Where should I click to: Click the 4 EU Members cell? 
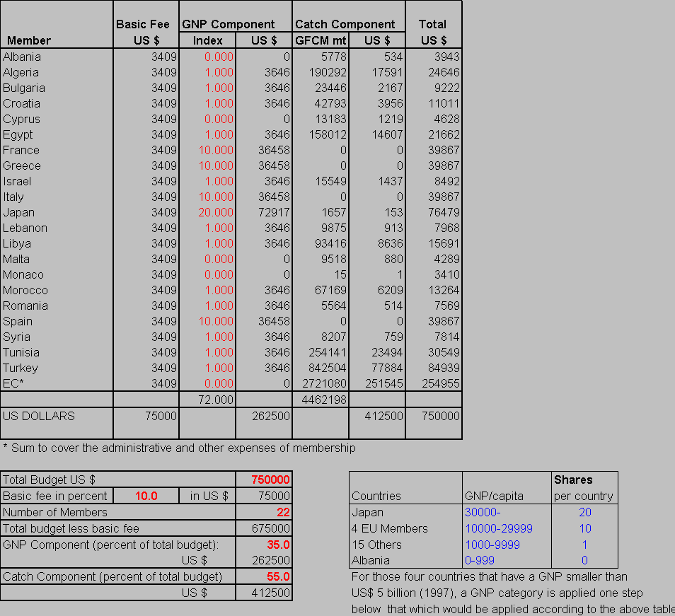coord(390,528)
